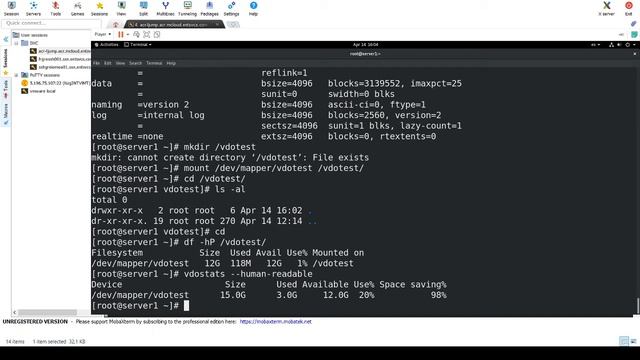
Task: Open the View toolbar icon
Action: click(121, 8)
